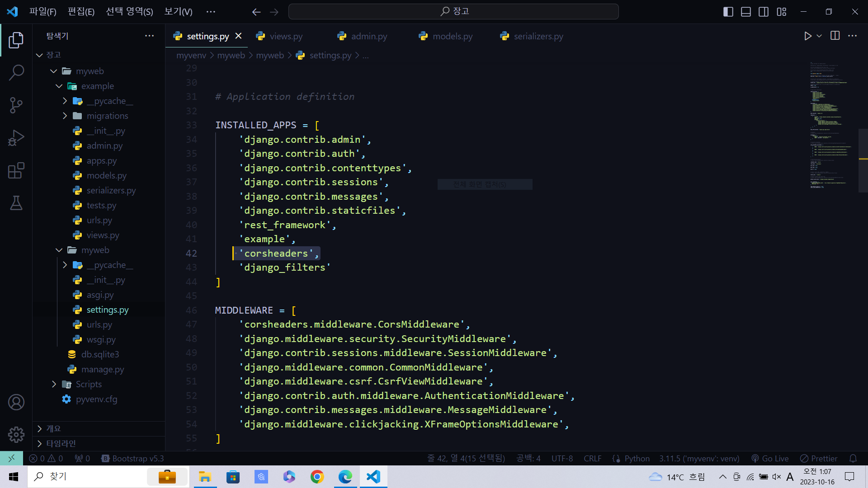This screenshot has height=488, width=868.
Task: Switch to the views.py tab
Action: [286, 36]
